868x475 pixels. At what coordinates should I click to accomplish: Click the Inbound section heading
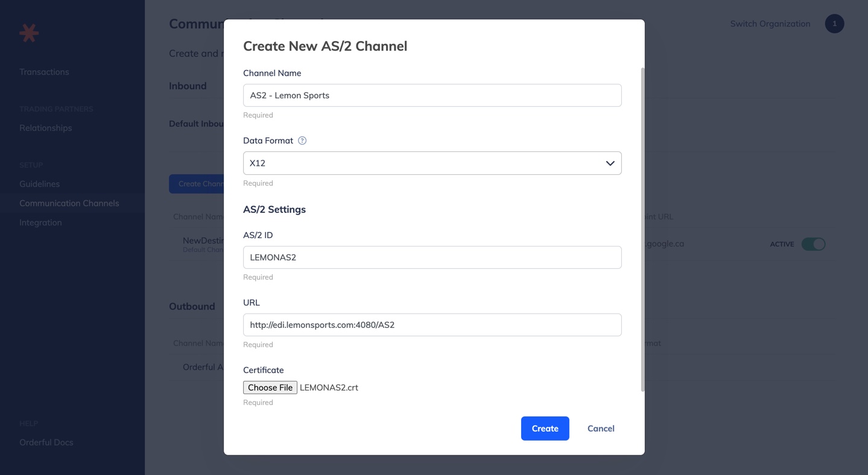(188, 86)
